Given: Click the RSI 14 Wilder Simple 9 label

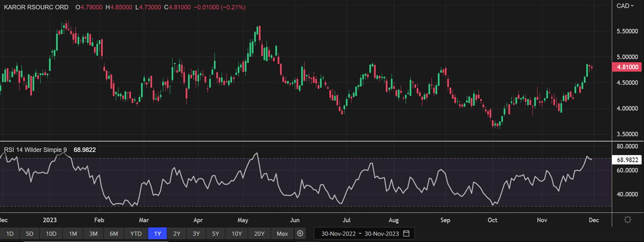Looking at the screenshot, I should pos(35,150).
